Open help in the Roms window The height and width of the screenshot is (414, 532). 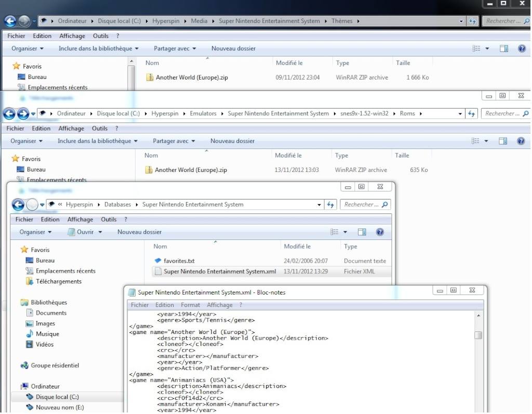point(521,141)
